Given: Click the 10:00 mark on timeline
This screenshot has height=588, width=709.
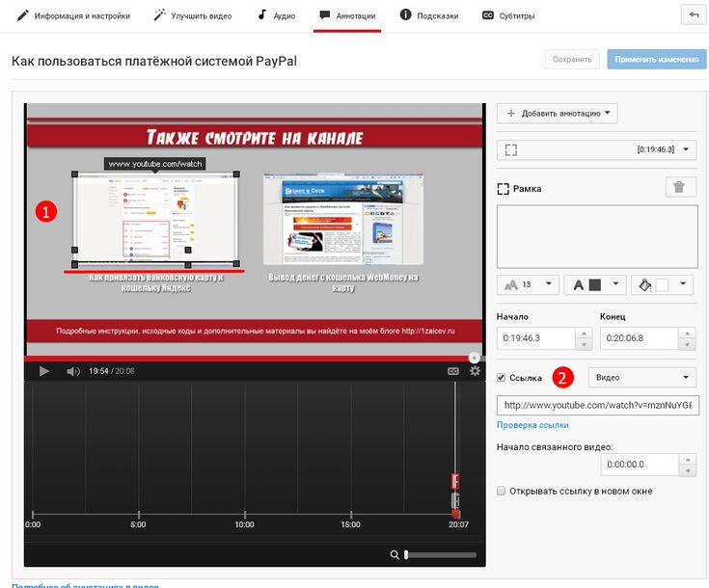Looking at the screenshot, I should point(245,524).
